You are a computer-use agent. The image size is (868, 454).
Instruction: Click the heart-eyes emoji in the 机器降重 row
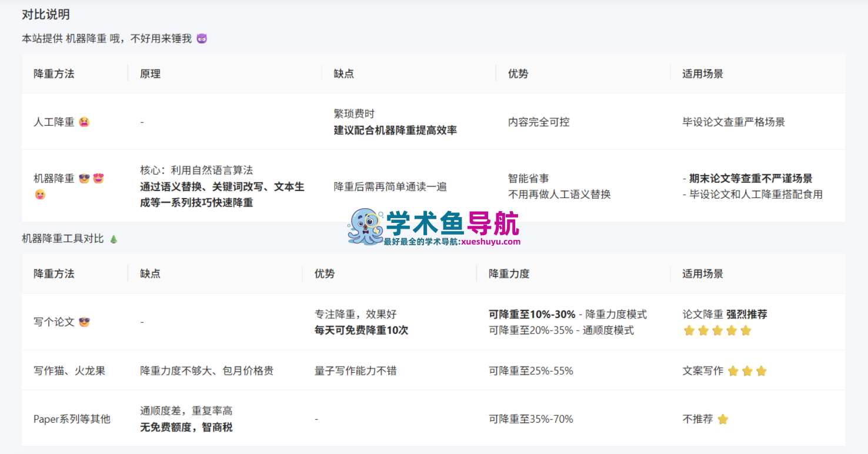click(98, 179)
